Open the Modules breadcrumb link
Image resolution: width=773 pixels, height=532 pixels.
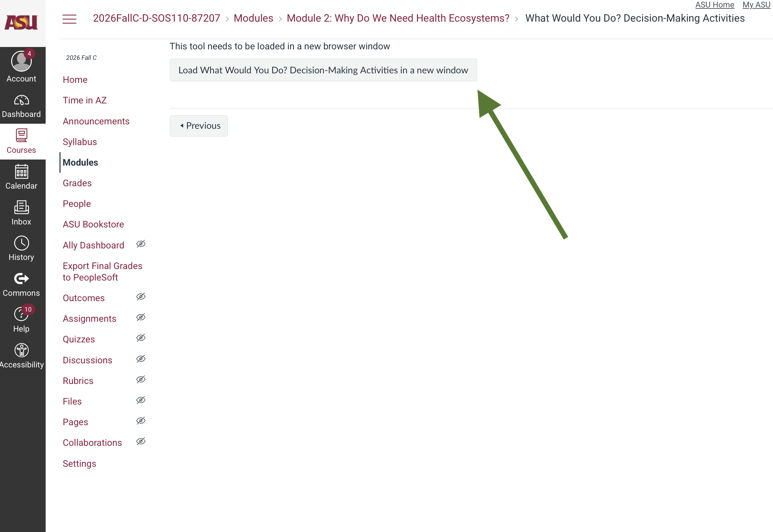[254, 18]
